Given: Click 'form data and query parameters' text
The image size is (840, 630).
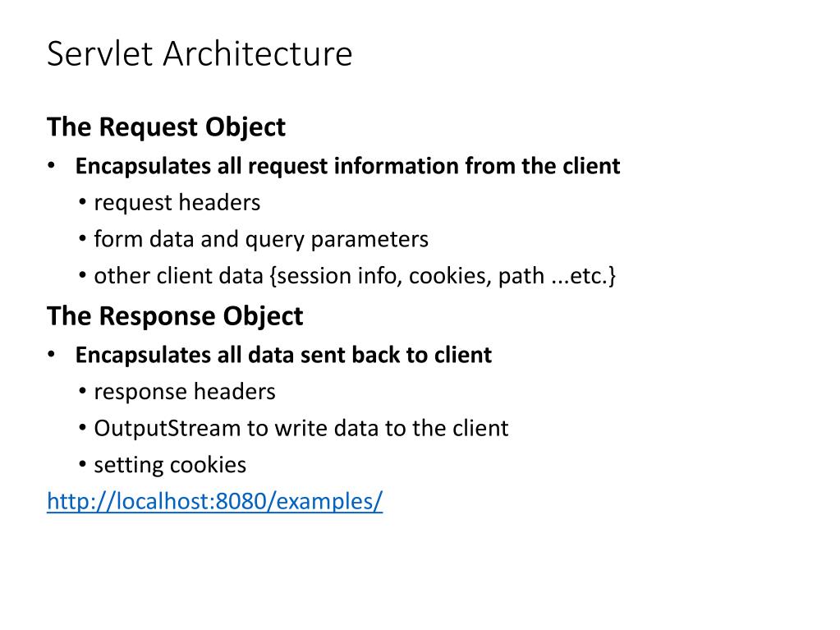Looking at the screenshot, I should coord(261,239).
